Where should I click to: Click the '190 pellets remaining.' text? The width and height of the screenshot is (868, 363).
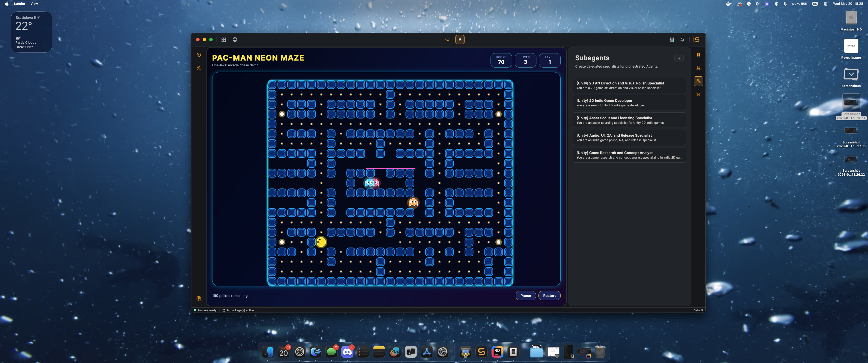(x=230, y=296)
